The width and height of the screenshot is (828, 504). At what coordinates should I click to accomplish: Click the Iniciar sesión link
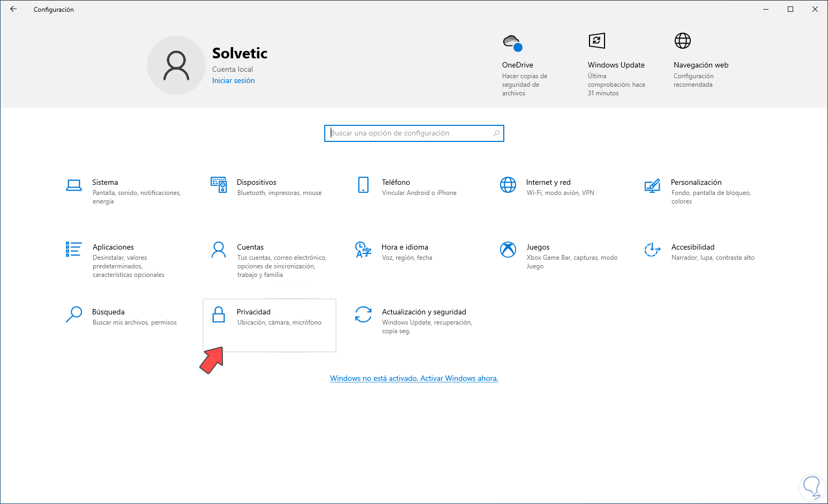234,81
